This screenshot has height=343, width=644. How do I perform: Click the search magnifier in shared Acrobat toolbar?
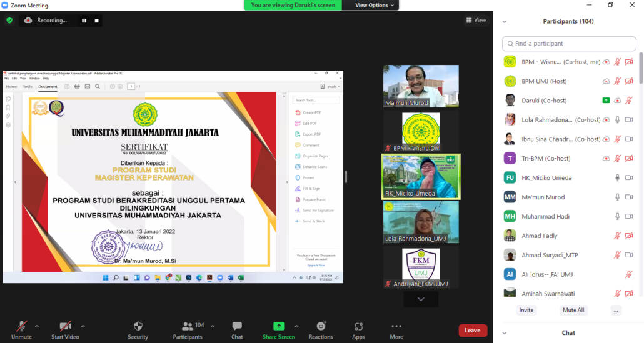pyautogui.click(x=98, y=87)
